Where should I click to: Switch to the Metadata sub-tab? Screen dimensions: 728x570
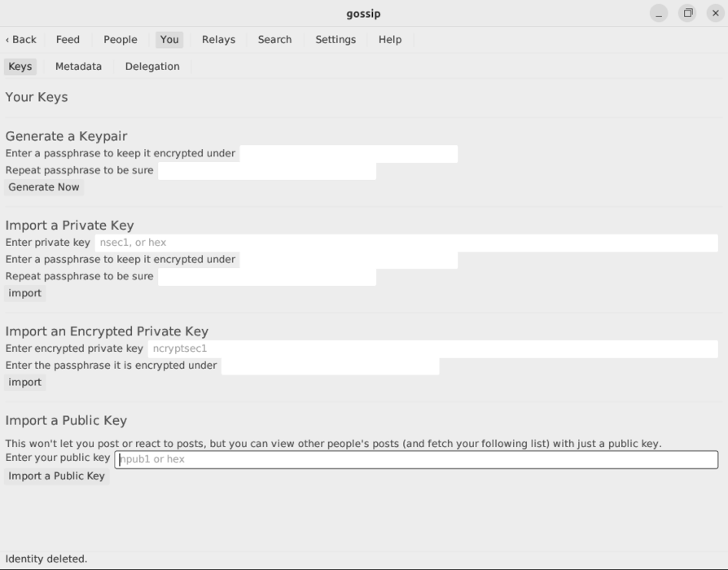[77, 66]
